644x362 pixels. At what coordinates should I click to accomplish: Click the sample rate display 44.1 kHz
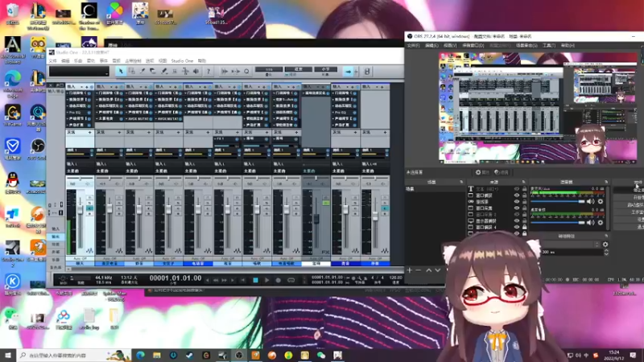(104, 278)
